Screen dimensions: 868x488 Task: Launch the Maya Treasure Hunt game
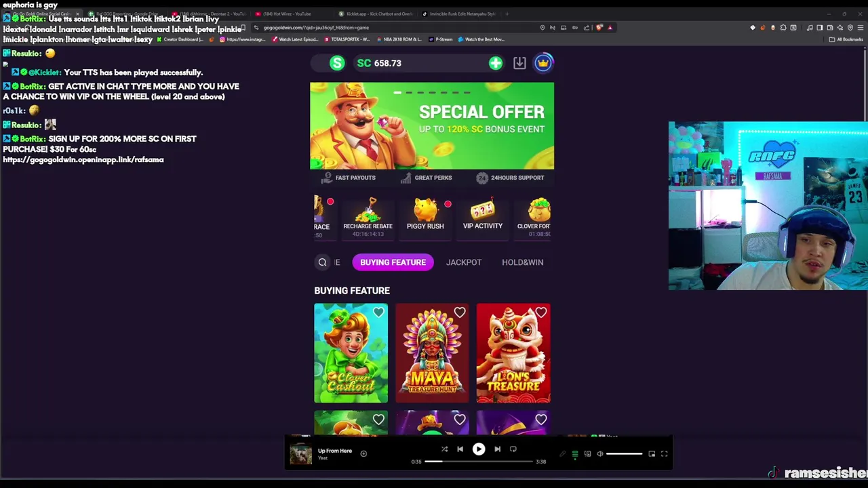point(432,353)
